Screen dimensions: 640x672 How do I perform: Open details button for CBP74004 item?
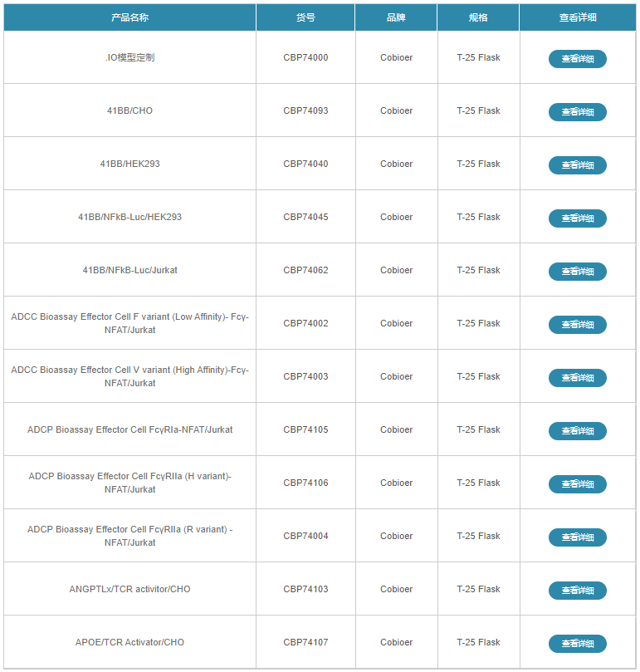click(577, 537)
